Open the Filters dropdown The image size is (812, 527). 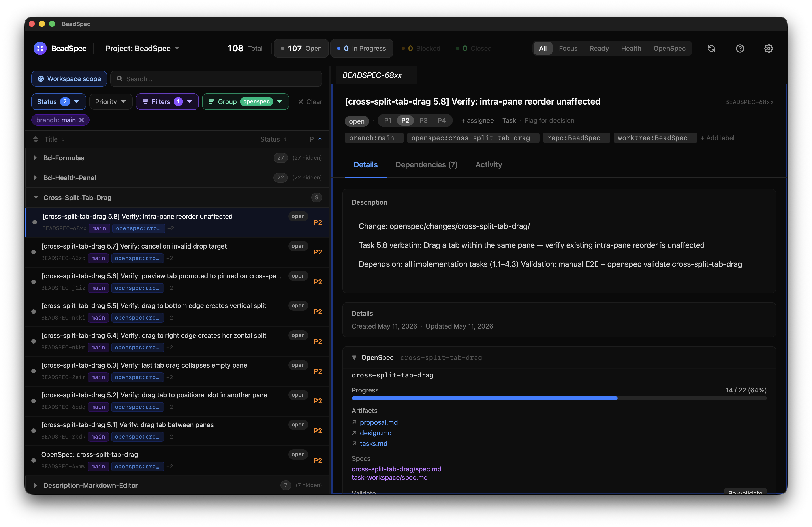[167, 102]
